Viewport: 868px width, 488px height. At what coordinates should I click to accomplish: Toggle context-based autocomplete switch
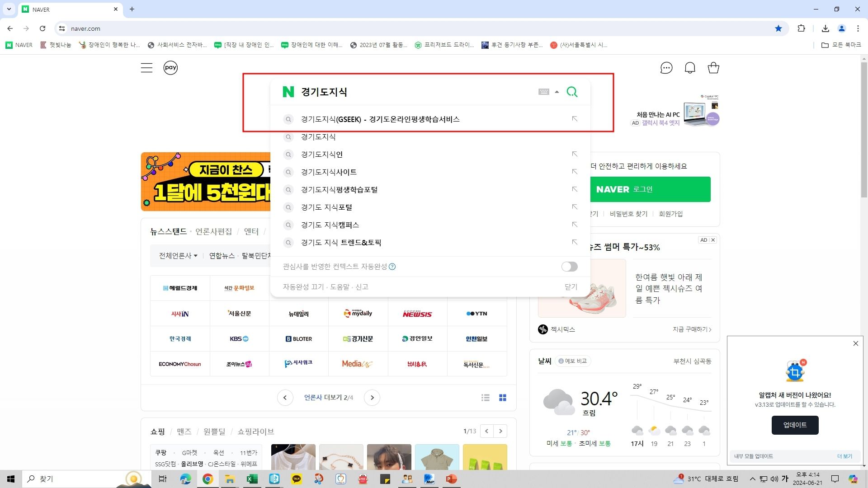[x=569, y=267]
